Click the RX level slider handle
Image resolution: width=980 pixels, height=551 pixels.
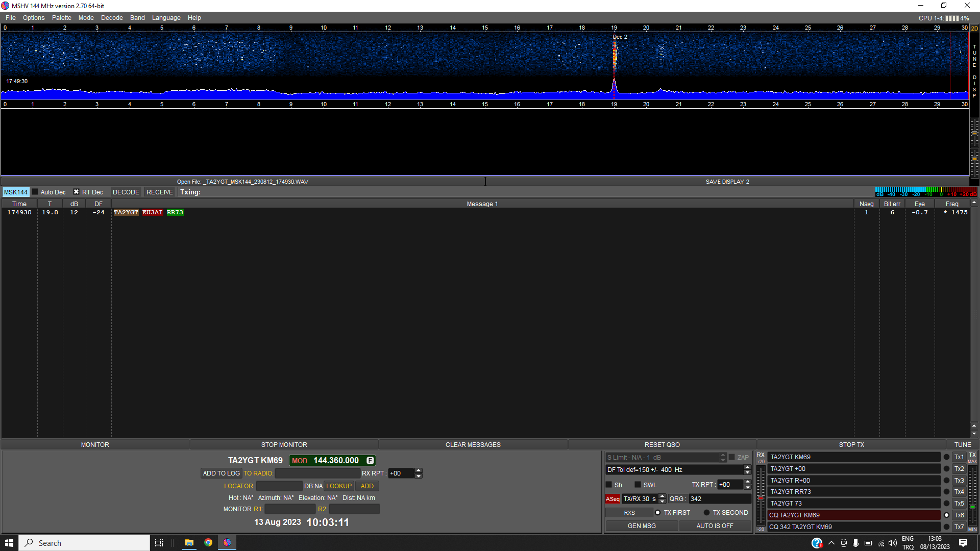point(761,497)
